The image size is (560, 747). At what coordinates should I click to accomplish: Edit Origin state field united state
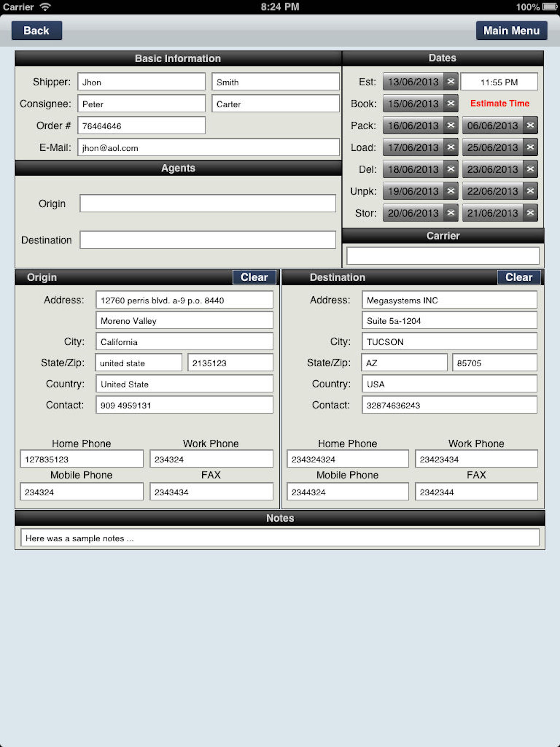click(138, 362)
